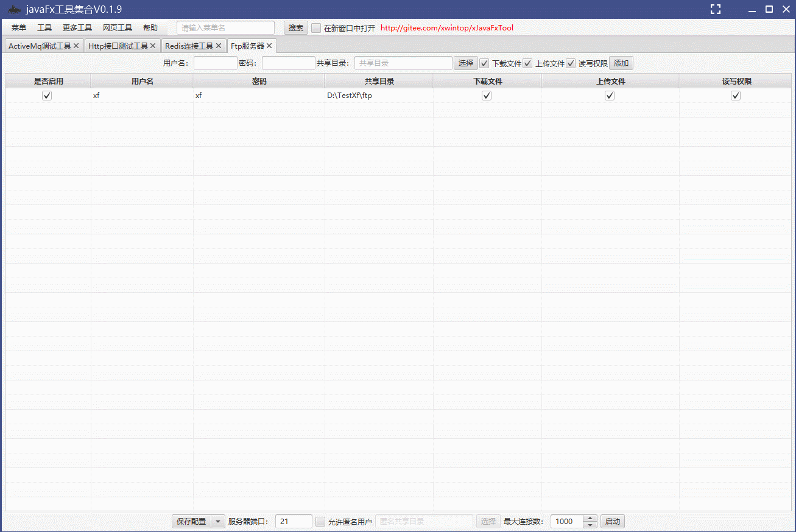Open the 帮助 menu
The image size is (796, 532).
click(x=150, y=27)
